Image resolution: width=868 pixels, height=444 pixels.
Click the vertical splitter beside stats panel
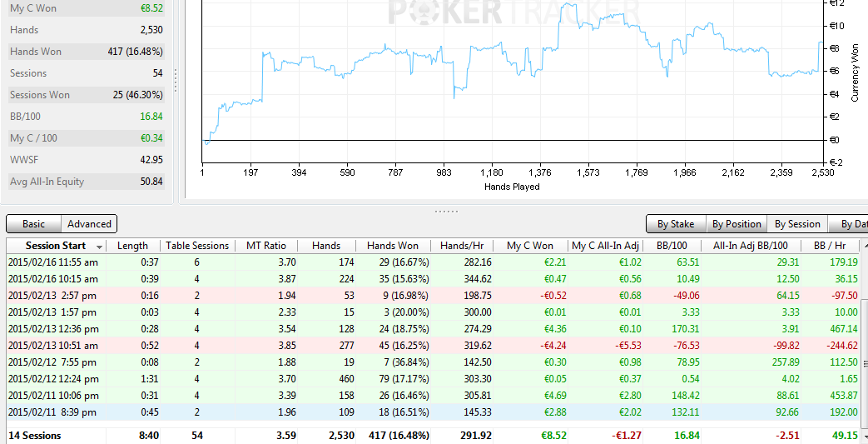[x=176, y=80]
